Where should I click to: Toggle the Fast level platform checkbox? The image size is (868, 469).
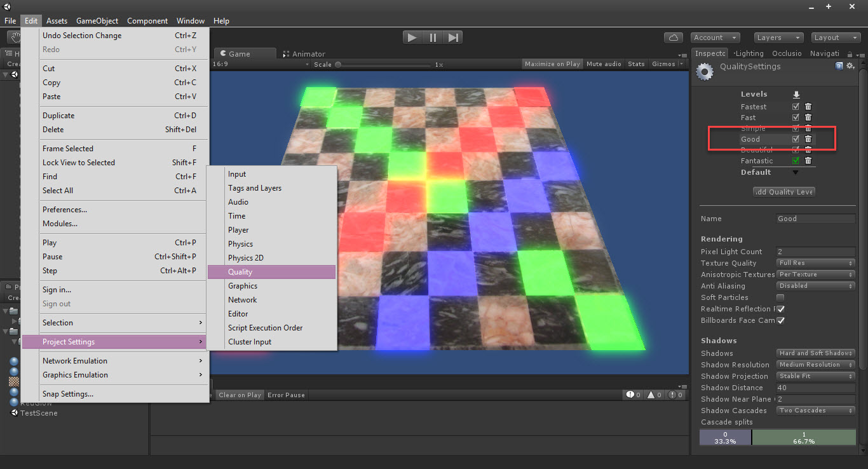point(796,118)
